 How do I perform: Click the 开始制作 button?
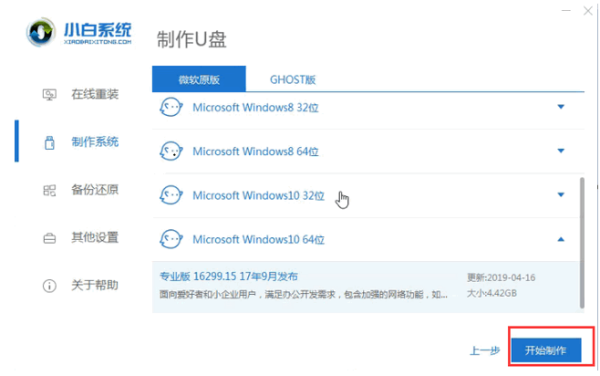[546, 350]
